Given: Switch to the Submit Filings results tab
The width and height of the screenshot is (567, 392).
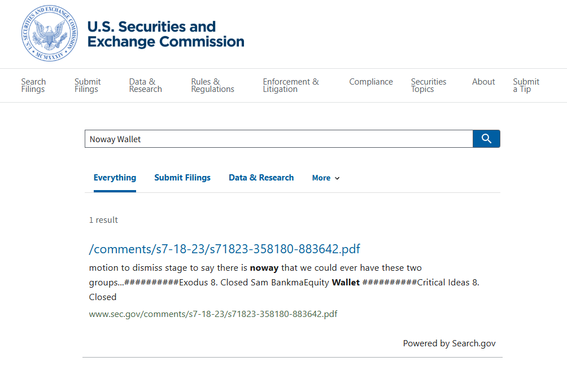Looking at the screenshot, I should click(182, 178).
